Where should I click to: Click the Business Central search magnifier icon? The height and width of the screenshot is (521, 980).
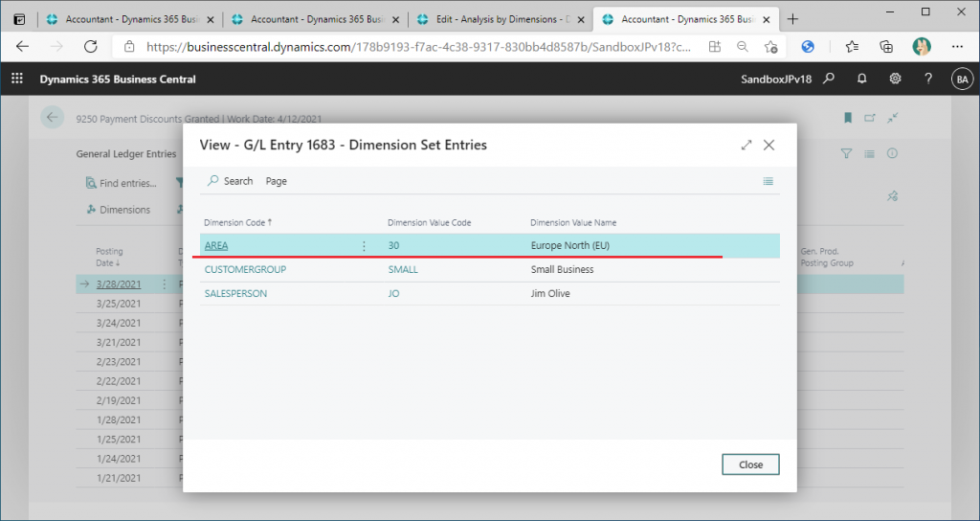[x=829, y=79]
